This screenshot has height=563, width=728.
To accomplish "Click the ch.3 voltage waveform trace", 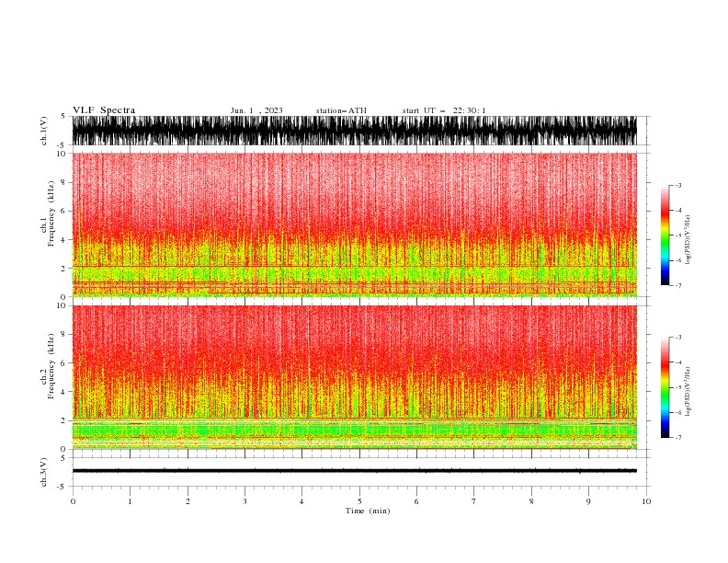I will 354,471.
